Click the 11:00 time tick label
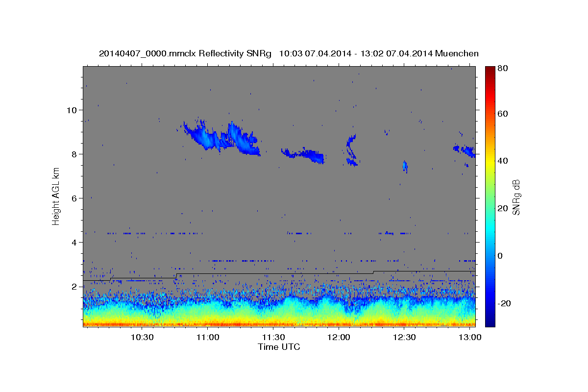588x392 pixels. tap(208, 338)
